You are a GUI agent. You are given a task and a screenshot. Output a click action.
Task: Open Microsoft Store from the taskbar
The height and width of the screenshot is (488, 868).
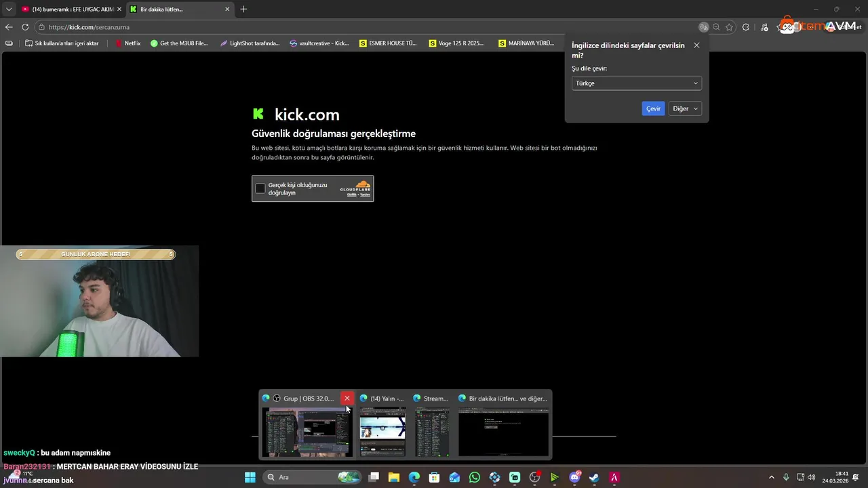434,477
